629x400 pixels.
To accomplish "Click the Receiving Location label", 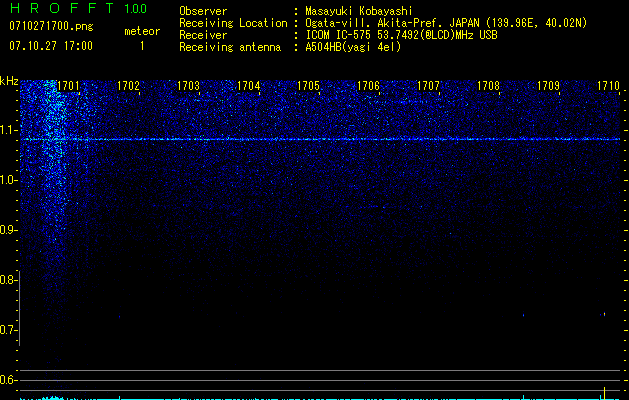I will 233,23.
